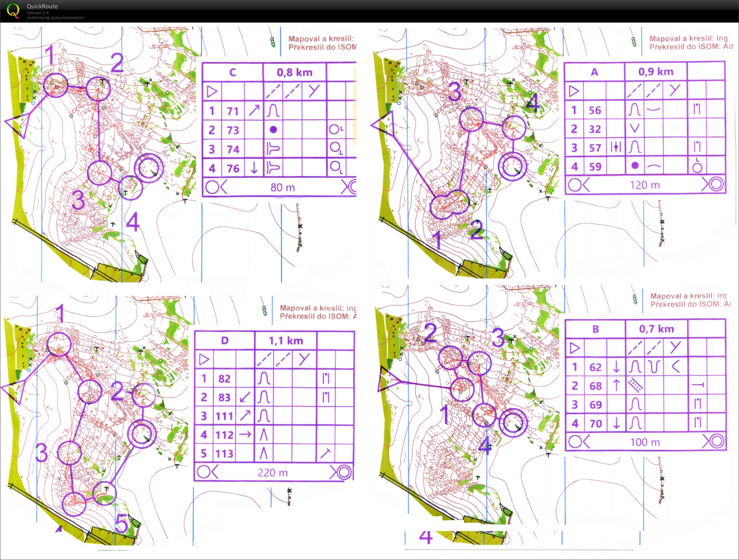739x560 pixels.
Task: Click control code 68 in course B
Action: click(595, 386)
